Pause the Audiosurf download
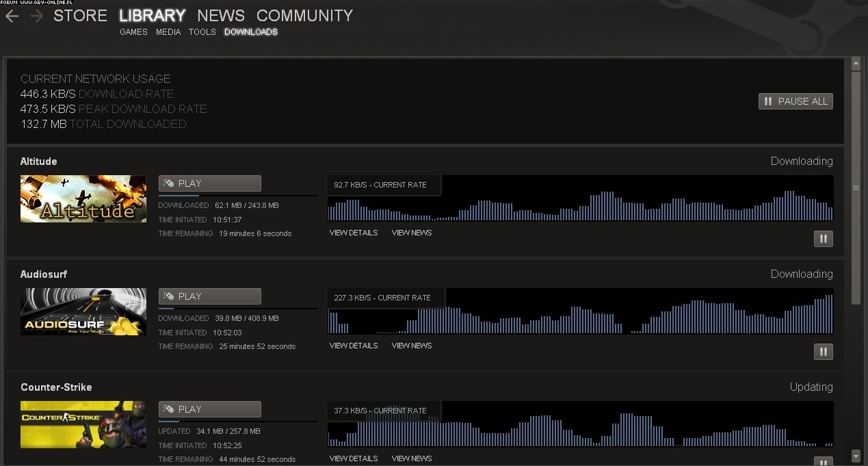 click(x=823, y=352)
